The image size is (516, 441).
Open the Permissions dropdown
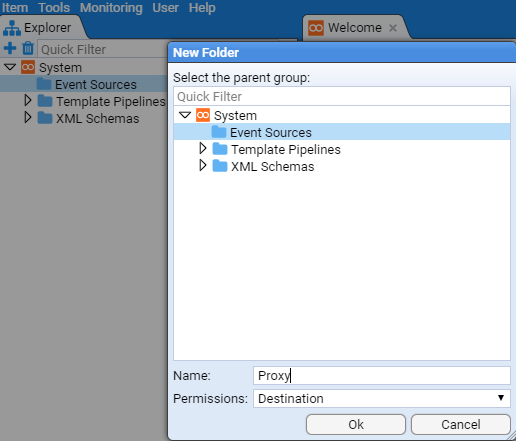click(x=382, y=398)
